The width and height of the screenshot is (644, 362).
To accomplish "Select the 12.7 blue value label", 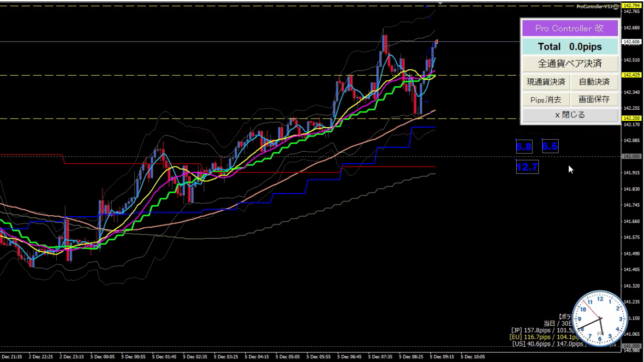I will tap(527, 166).
